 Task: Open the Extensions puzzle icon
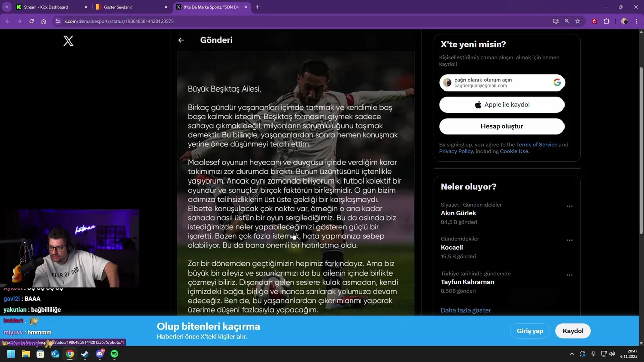[x=606, y=21]
